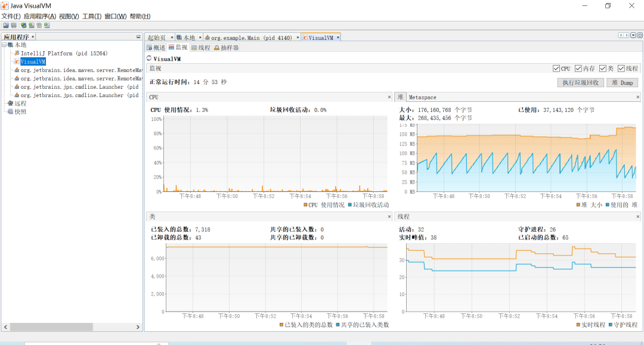Screen dimensions: 644x345
Task: Switch to the 监视 sub-tab
Action: [178, 48]
